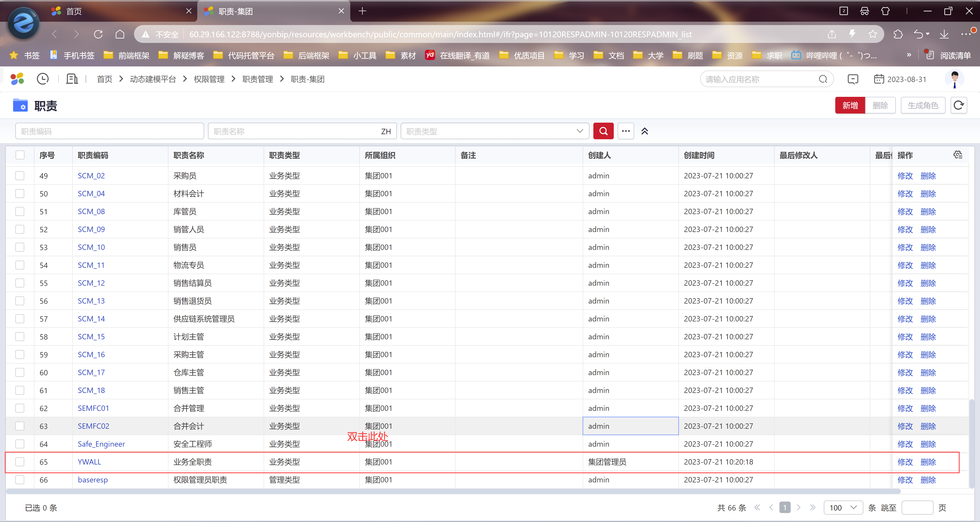Tick the select-all header checkbox
The height and width of the screenshot is (522, 980).
(20, 155)
